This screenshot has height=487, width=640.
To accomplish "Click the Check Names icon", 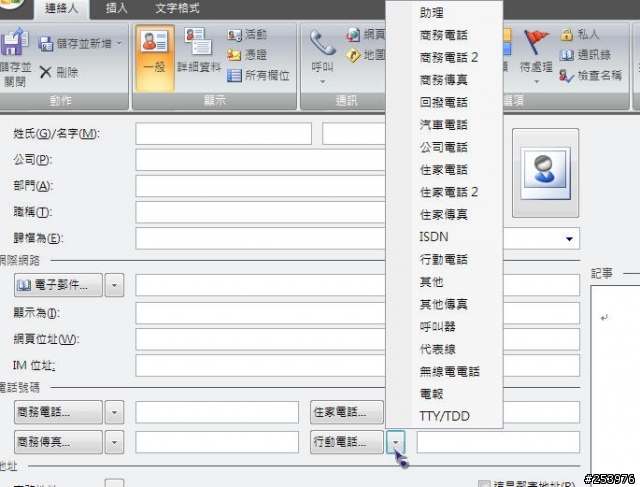I will 567,76.
